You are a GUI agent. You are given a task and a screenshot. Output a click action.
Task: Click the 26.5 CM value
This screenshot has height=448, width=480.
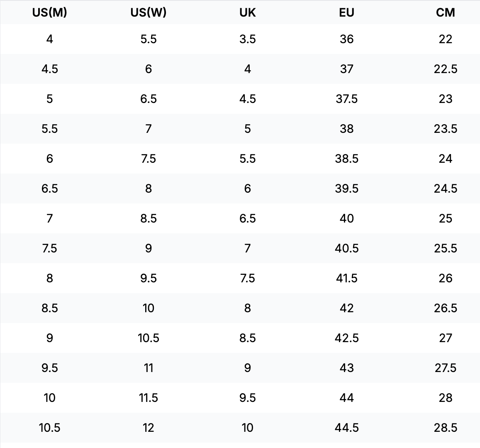click(x=446, y=308)
